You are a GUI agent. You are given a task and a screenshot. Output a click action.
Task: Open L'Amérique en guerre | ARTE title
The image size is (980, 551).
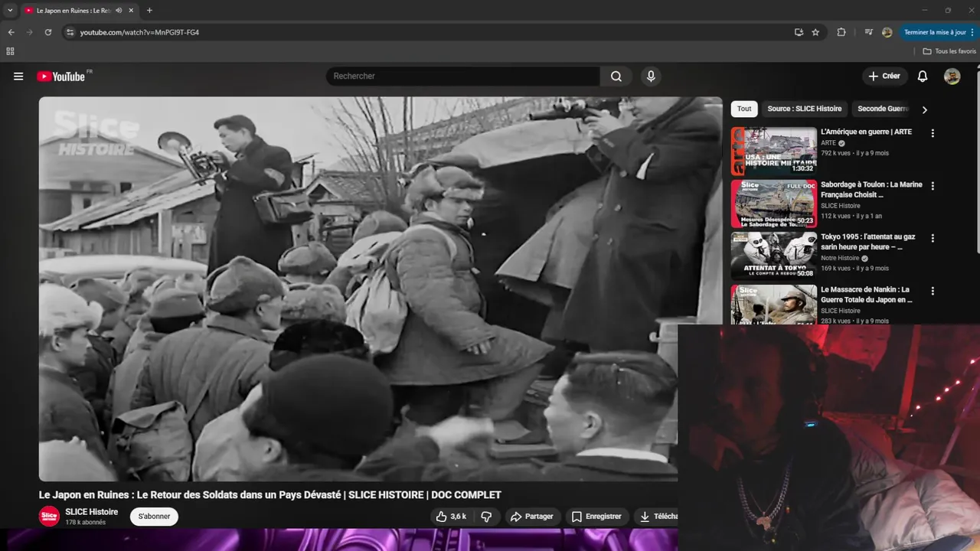coord(866,132)
